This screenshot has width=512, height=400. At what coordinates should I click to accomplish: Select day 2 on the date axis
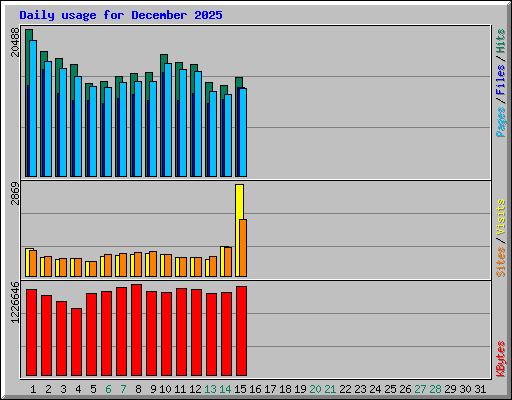pos(48,389)
